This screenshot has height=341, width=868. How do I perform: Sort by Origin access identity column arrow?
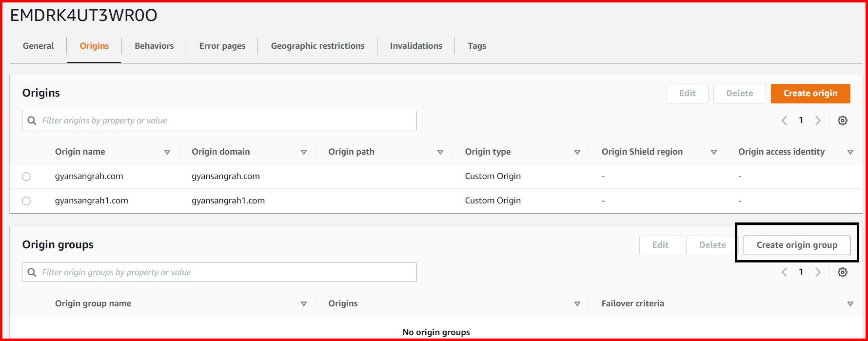point(850,152)
